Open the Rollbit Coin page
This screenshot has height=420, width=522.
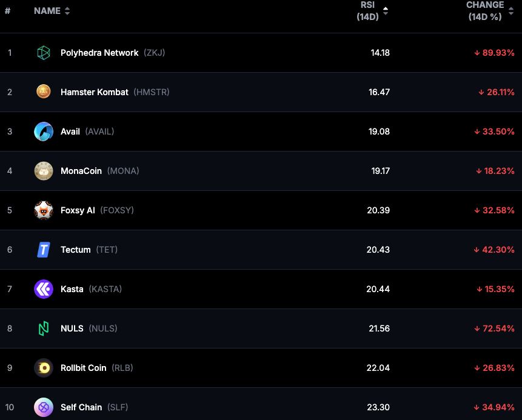point(84,368)
